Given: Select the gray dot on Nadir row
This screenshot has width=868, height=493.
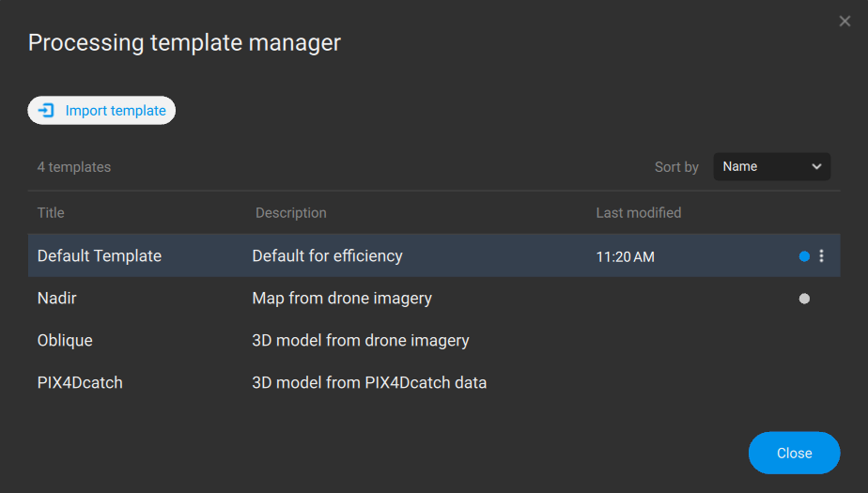Looking at the screenshot, I should tap(804, 299).
